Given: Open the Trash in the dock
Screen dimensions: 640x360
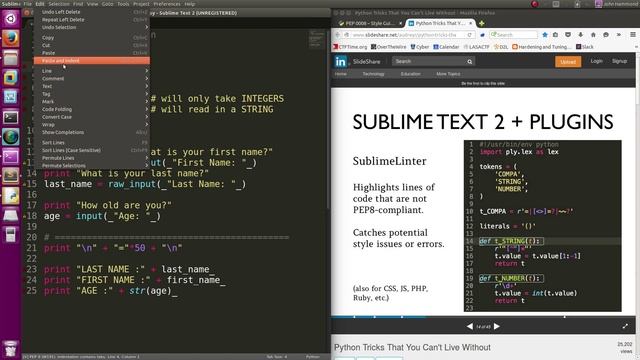Looking at the screenshot, I should (x=11, y=349).
